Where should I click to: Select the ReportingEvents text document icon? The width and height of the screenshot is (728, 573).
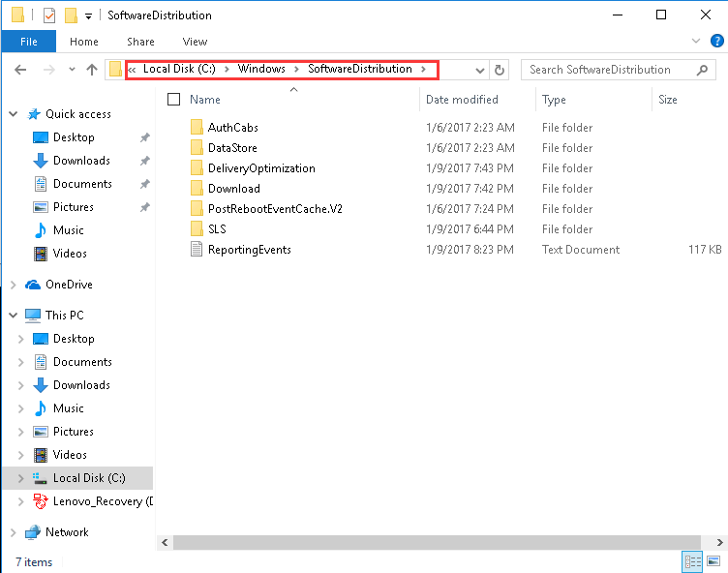click(197, 250)
